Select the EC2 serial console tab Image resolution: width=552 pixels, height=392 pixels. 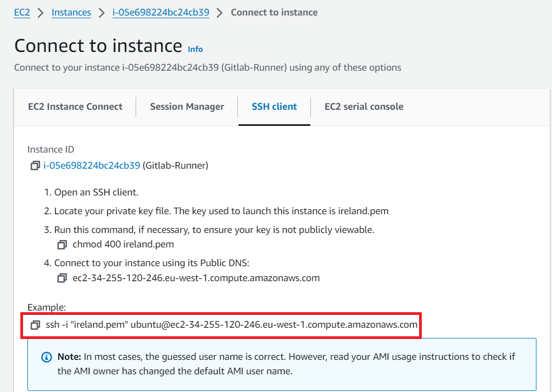364,107
